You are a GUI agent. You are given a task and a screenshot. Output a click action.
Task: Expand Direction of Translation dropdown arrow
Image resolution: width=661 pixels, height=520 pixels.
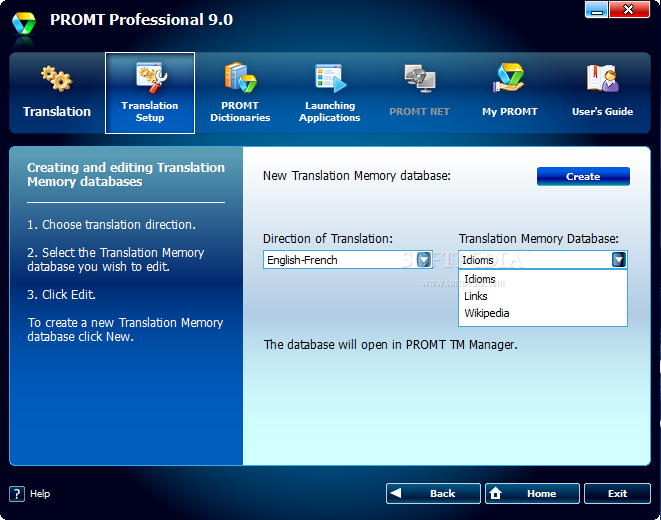pos(424,260)
